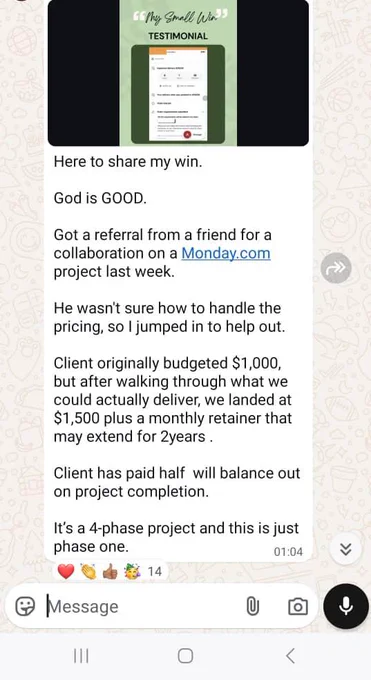Focus the Message text input field

[x=143, y=606]
